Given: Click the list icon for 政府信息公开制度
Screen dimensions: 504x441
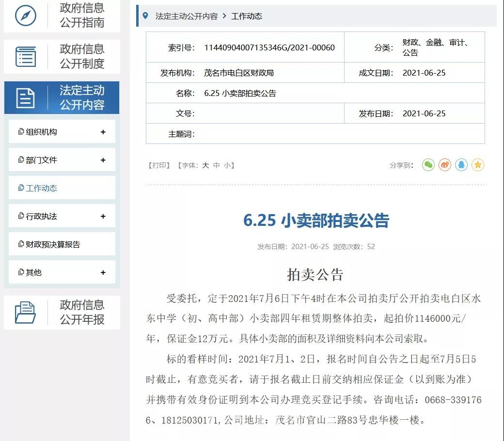Looking at the screenshot, I should pyautogui.click(x=26, y=57).
